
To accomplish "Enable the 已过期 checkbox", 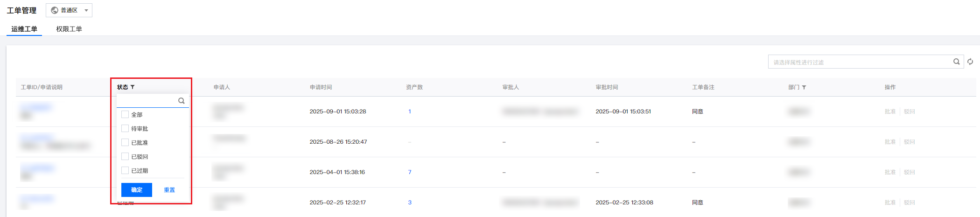I will pos(125,170).
